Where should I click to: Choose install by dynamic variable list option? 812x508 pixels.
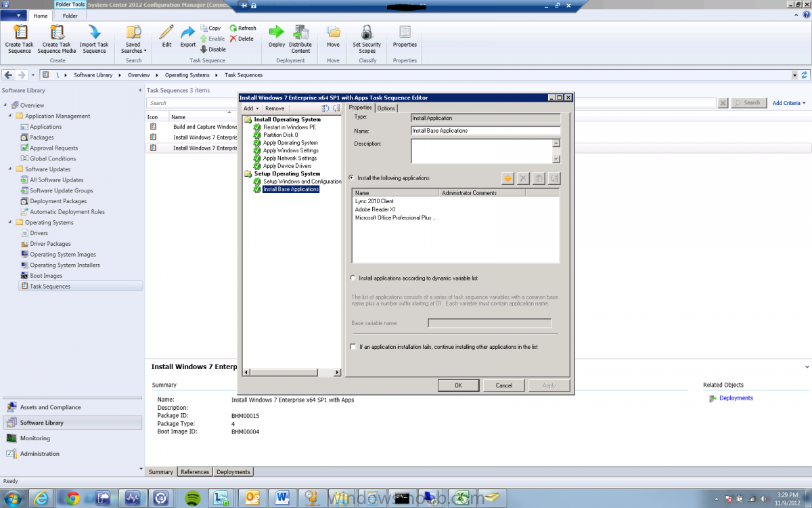point(352,278)
